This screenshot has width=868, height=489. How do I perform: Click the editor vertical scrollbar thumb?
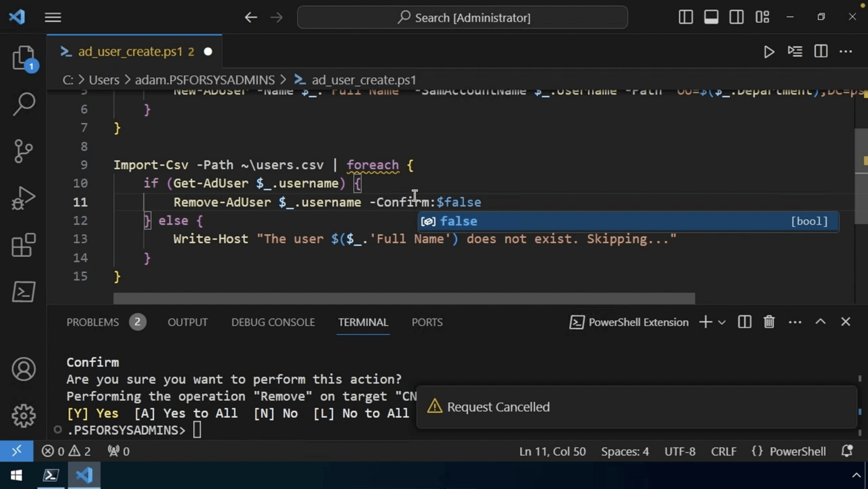coord(861,177)
